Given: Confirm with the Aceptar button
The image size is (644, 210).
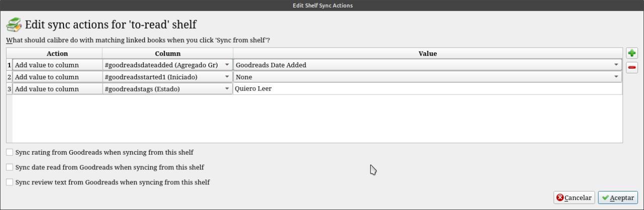Looking at the screenshot, I should coord(618,198).
